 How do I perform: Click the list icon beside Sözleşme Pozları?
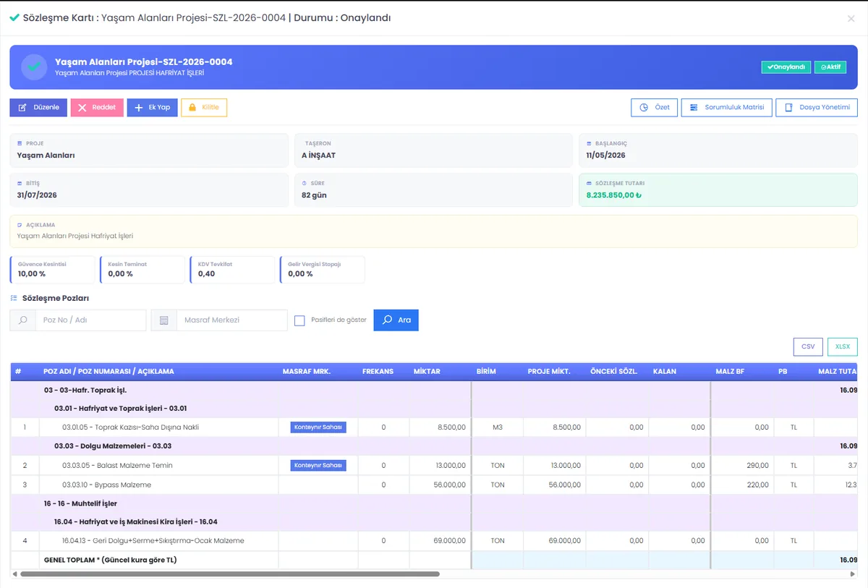pos(14,298)
